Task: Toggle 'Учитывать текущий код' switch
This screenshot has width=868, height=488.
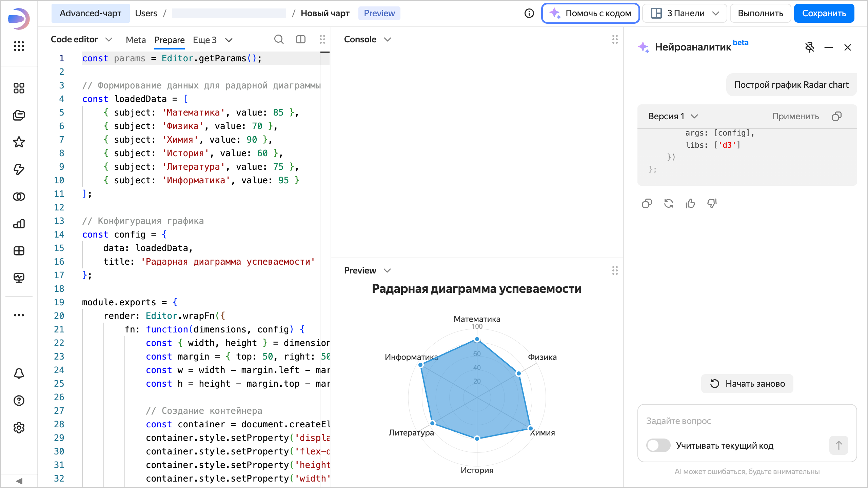Action: [658, 445]
